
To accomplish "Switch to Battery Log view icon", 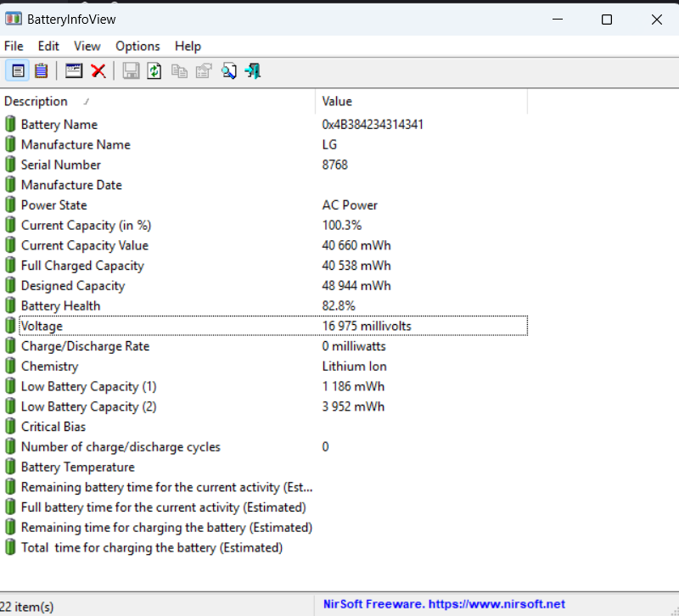I will pyautogui.click(x=41, y=70).
